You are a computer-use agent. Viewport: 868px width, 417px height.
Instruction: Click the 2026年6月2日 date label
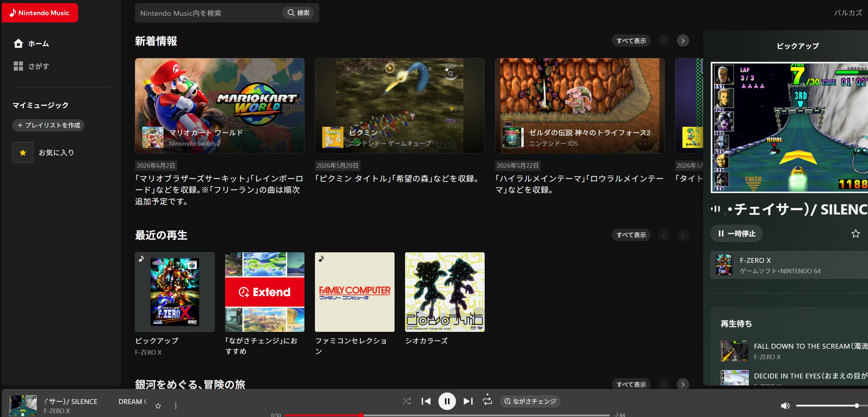tap(156, 165)
